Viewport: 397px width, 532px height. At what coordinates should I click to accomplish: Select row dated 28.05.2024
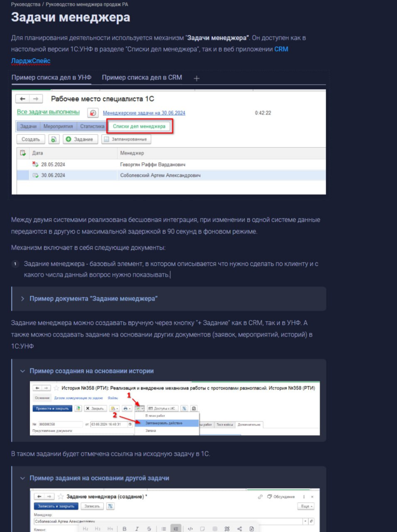pyautogui.click(x=171, y=164)
